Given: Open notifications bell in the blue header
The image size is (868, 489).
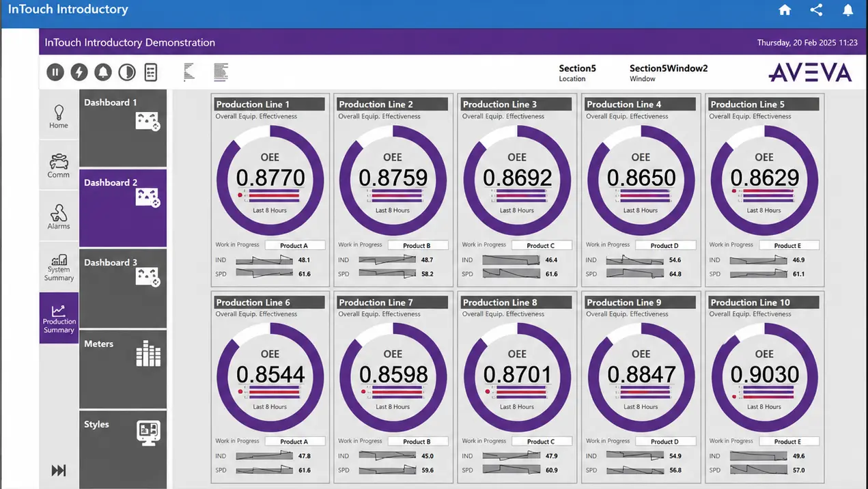Looking at the screenshot, I should (x=848, y=10).
